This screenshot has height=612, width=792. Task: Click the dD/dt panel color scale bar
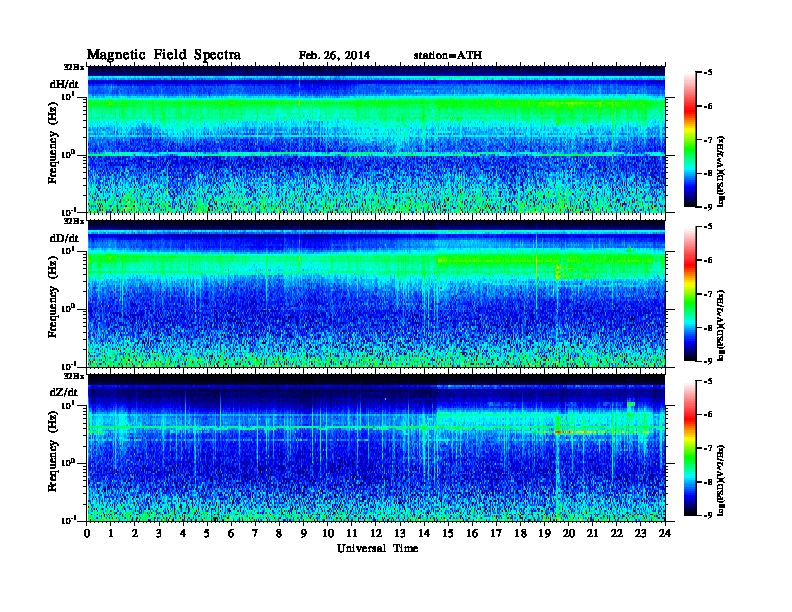click(690, 294)
